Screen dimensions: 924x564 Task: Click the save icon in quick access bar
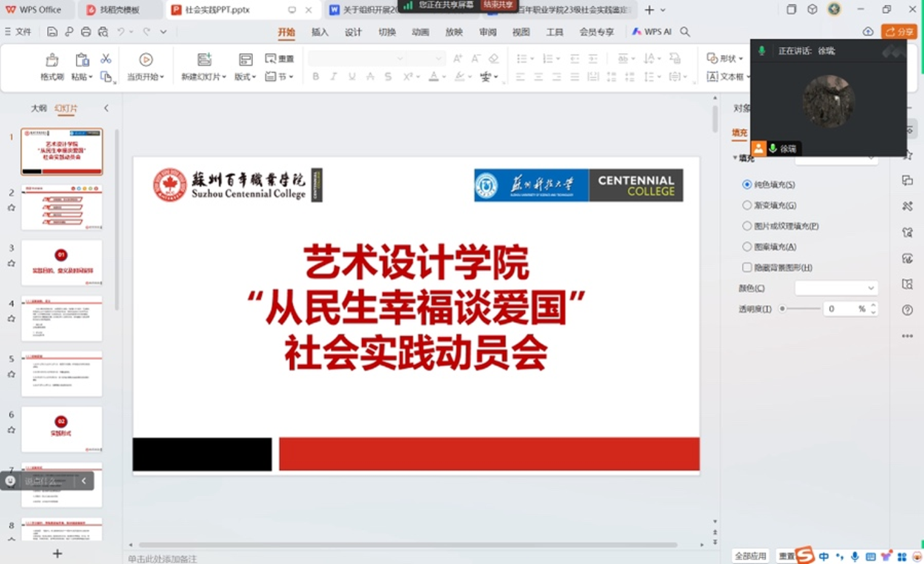click(x=52, y=31)
